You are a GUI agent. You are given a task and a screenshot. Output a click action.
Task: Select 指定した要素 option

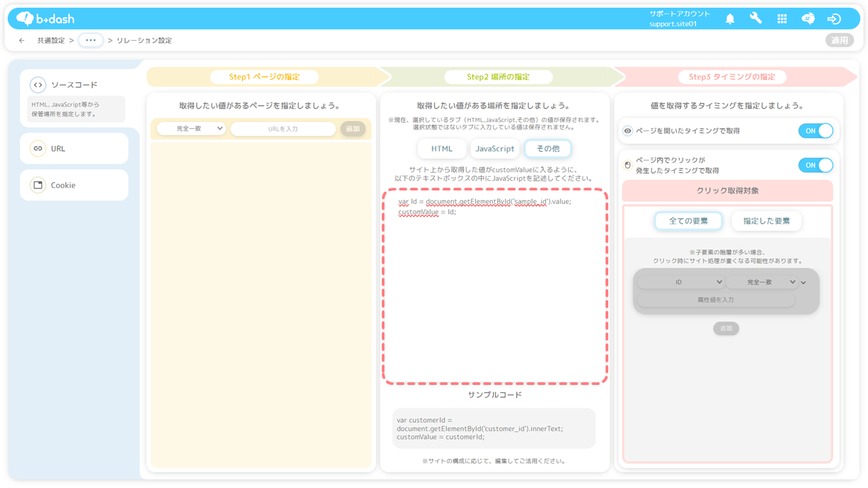point(766,221)
